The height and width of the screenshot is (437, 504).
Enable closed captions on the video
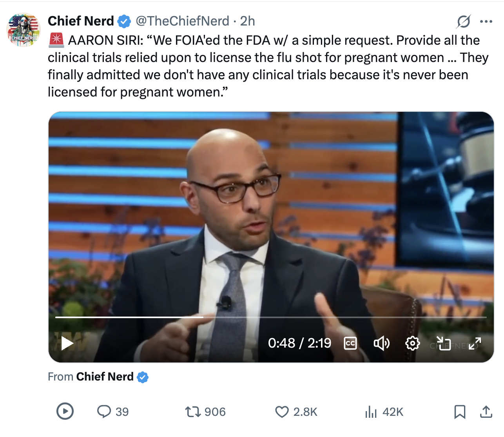coord(350,343)
